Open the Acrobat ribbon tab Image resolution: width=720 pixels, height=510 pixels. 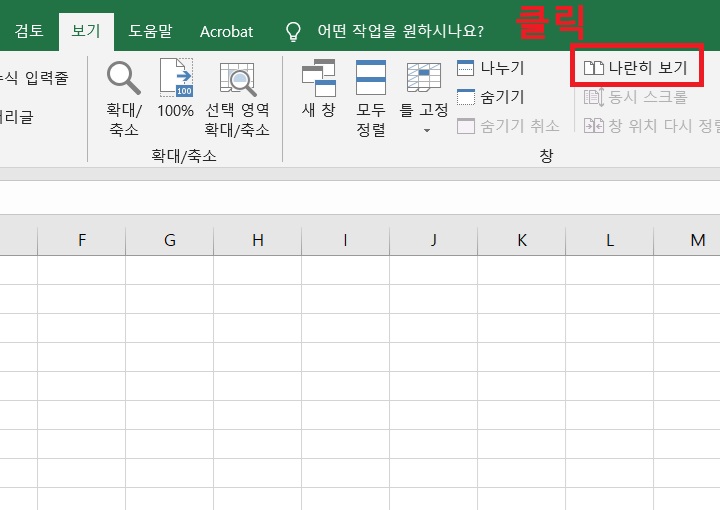pyautogui.click(x=226, y=31)
